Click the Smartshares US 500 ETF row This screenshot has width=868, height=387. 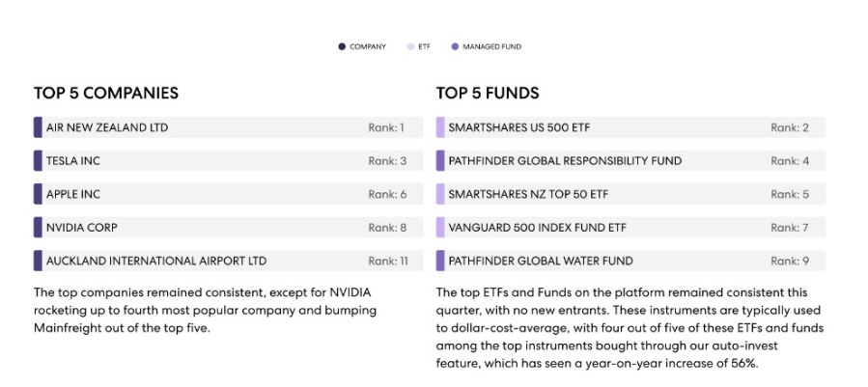630,127
